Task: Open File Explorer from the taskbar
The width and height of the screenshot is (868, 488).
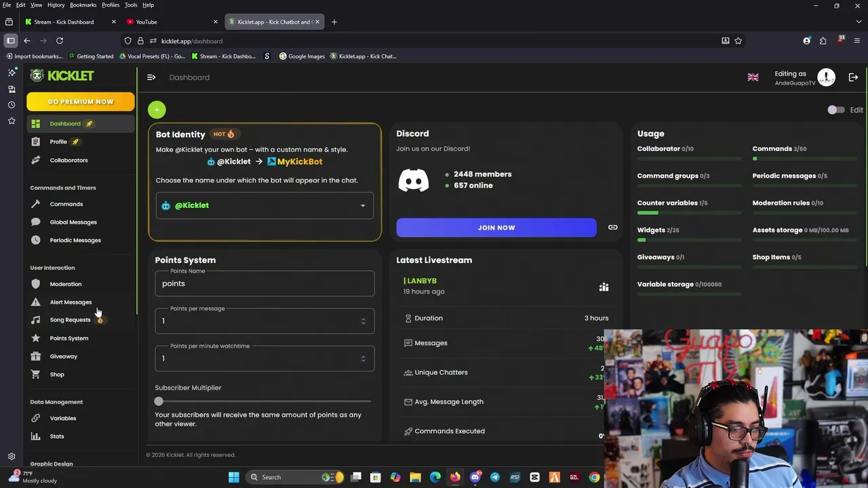Action: [x=415, y=477]
